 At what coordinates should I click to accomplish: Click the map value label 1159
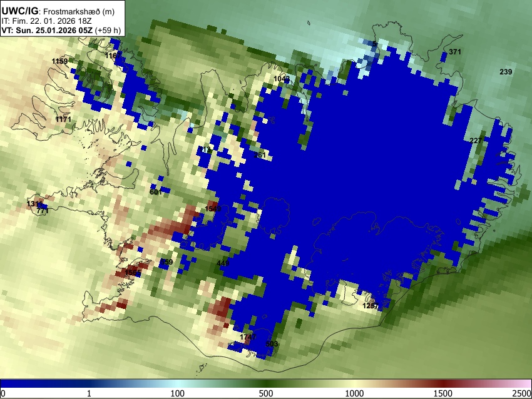click(59, 61)
